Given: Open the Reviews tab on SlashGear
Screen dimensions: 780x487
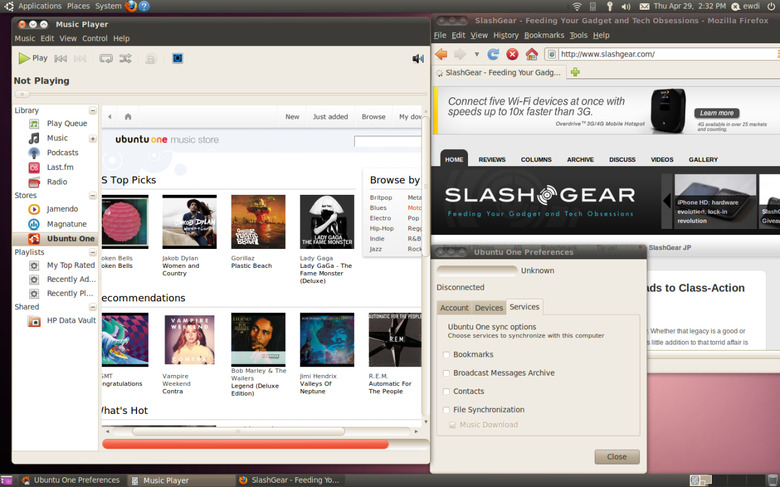Looking at the screenshot, I should [492, 160].
